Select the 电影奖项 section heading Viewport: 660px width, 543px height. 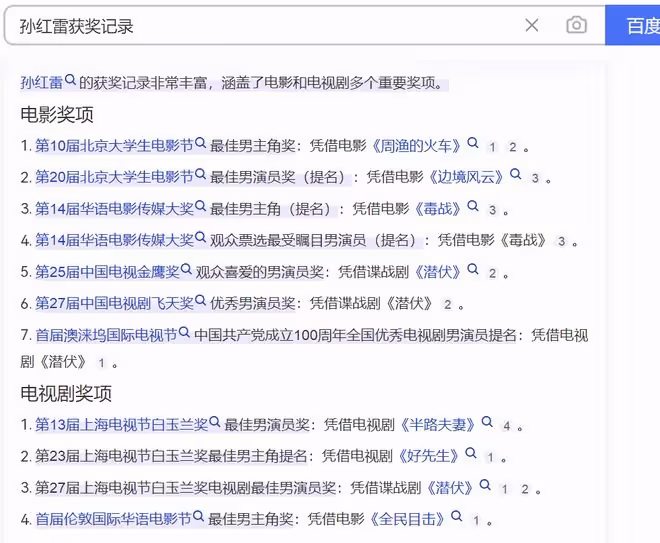point(57,114)
